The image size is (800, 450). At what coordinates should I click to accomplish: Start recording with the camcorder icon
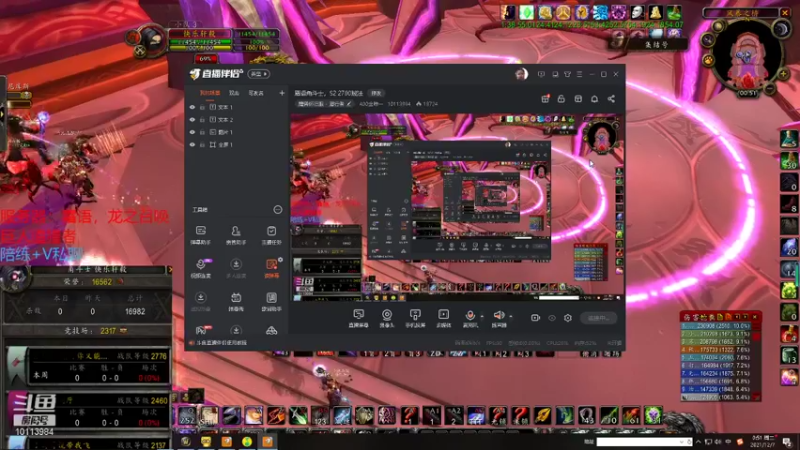point(535,318)
